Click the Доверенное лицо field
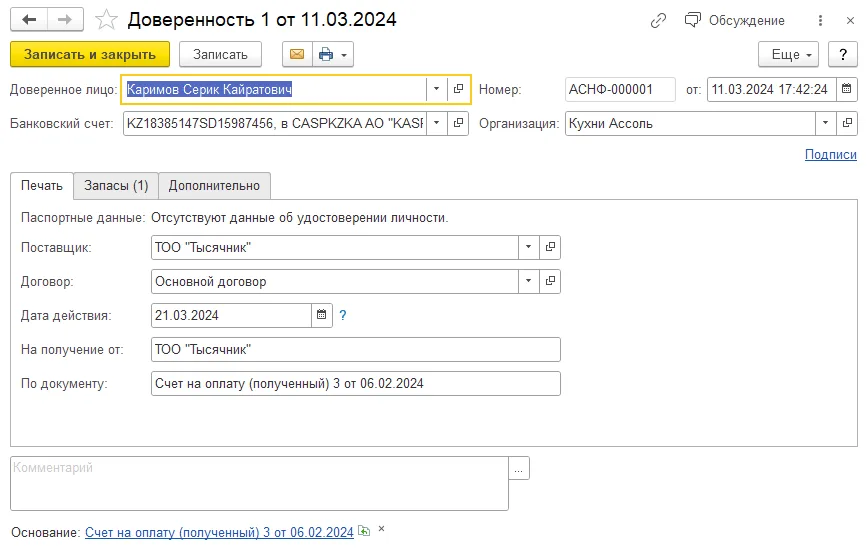Image resolution: width=867 pixels, height=548 pixels. pyautogui.click(x=274, y=89)
